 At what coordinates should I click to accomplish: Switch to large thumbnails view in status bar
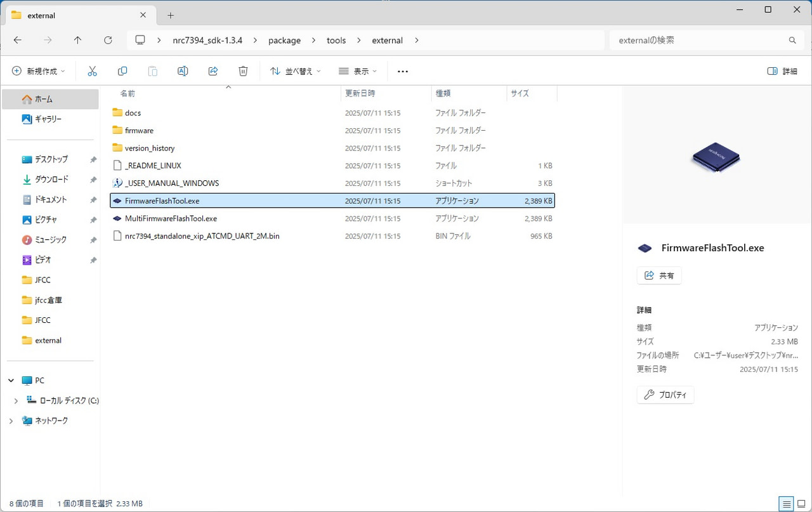(x=801, y=504)
